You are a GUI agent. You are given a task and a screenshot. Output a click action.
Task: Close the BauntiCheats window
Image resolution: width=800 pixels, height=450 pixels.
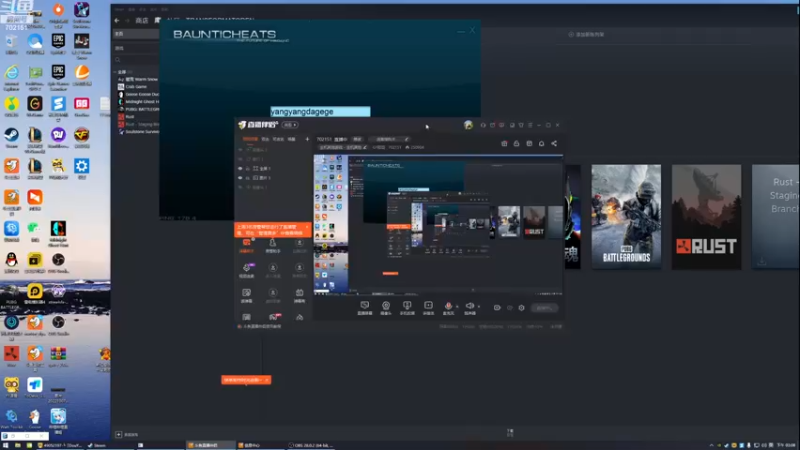[472, 31]
